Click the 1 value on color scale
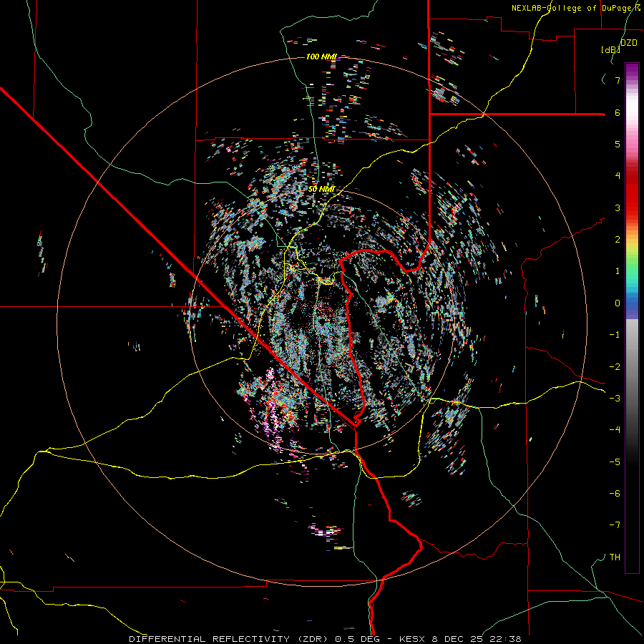The height and width of the screenshot is (644, 644). 618,271
